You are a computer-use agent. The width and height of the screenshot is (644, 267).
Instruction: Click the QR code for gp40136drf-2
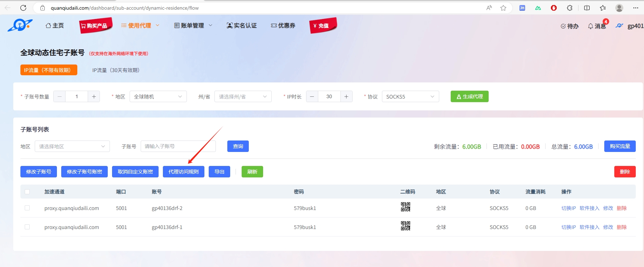(405, 207)
